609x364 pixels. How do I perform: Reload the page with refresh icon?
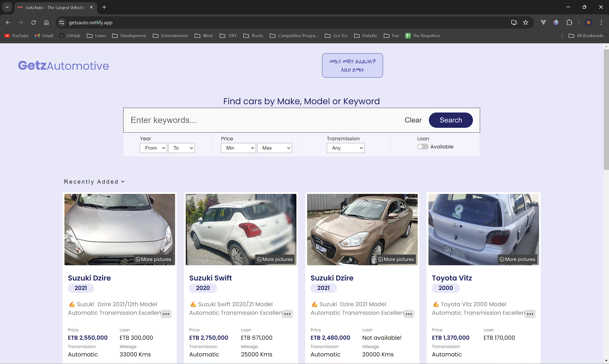34,23
